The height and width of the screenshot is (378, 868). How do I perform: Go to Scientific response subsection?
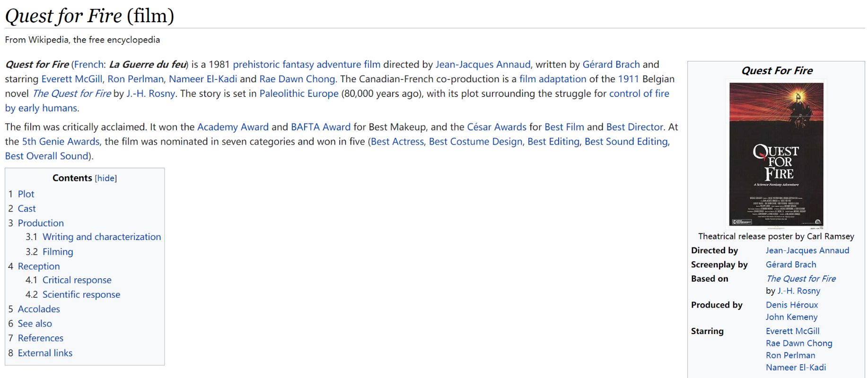(81, 294)
